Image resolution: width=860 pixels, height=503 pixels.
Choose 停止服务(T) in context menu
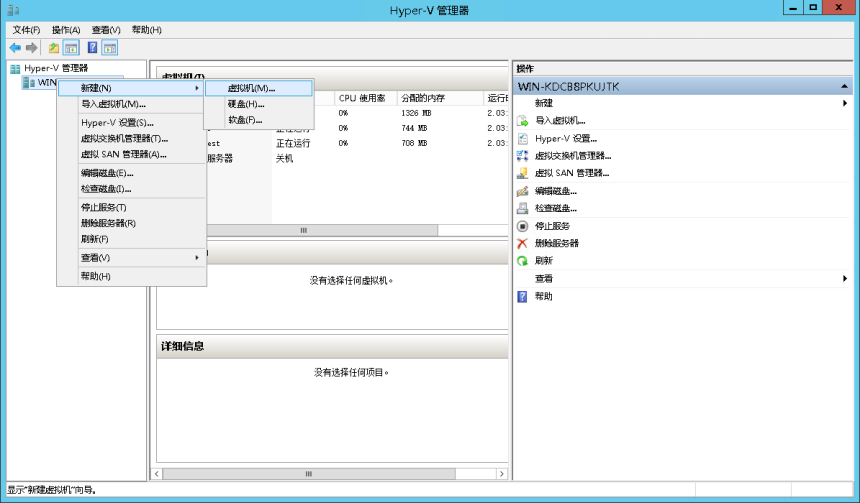132,207
